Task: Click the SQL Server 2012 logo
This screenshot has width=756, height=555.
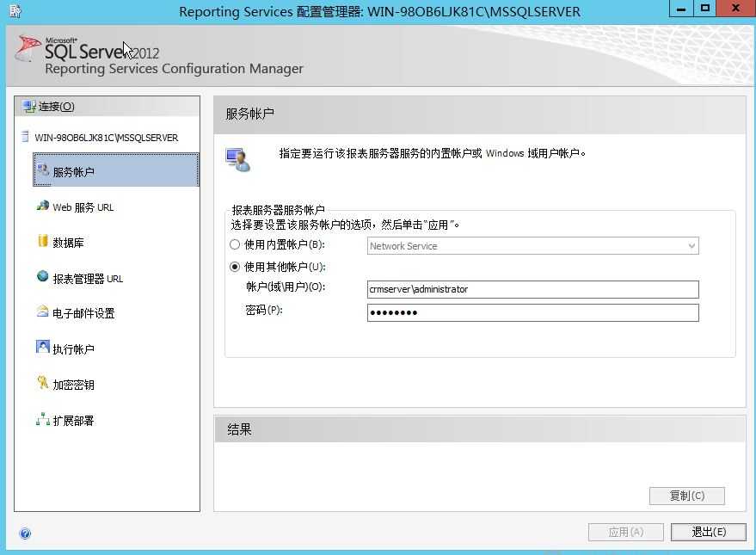Action: tap(87, 49)
